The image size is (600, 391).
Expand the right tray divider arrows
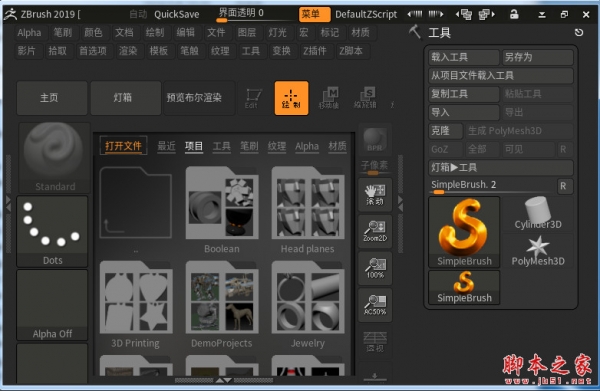pos(401,204)
